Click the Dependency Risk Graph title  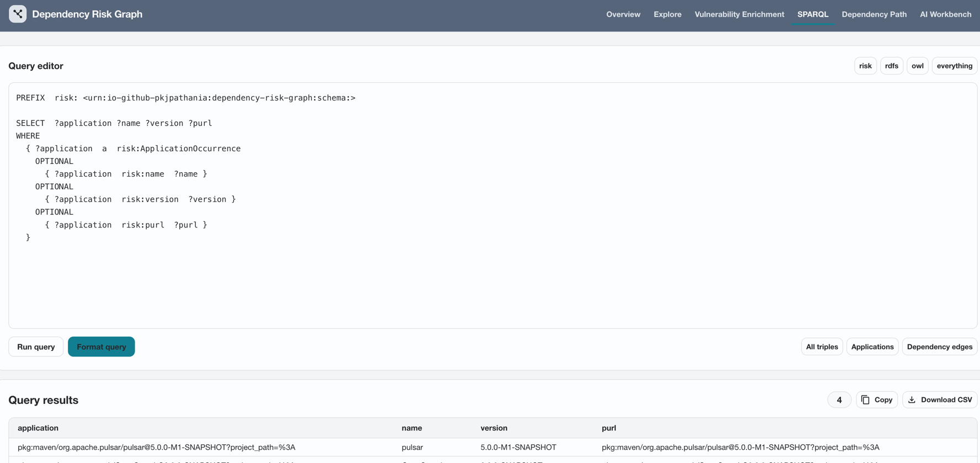click(x=87, y=14)
